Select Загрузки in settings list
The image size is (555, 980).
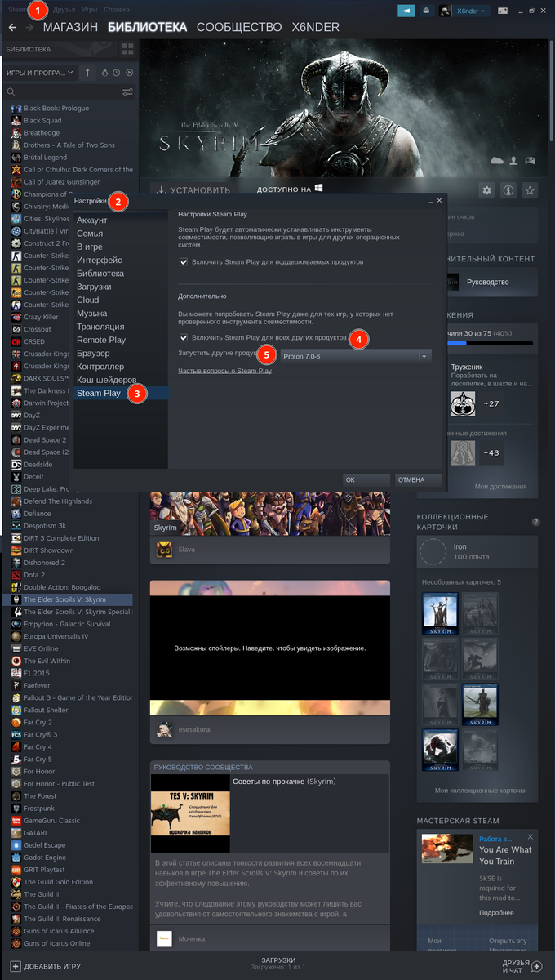click(120, 287)
